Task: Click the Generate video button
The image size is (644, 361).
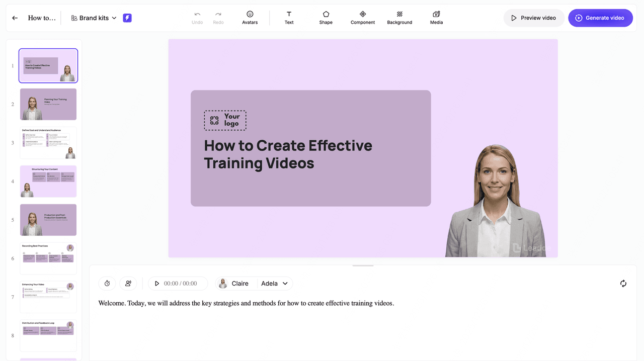Action: coord(600,18)
